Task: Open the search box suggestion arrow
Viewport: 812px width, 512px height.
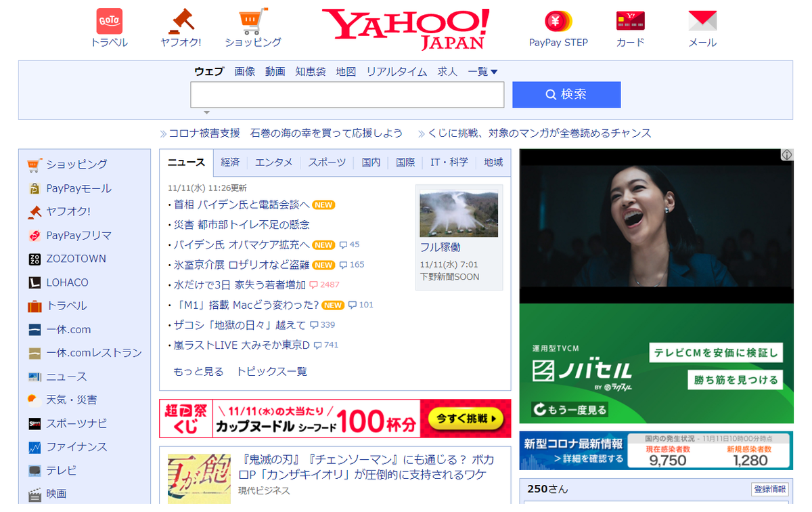Action: (x=207, y=112)
